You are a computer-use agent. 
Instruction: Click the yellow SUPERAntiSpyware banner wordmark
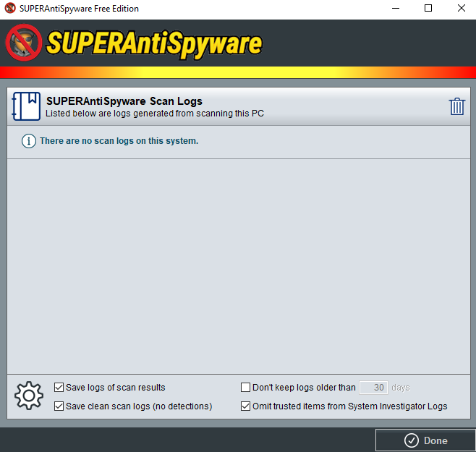[154, 43]
